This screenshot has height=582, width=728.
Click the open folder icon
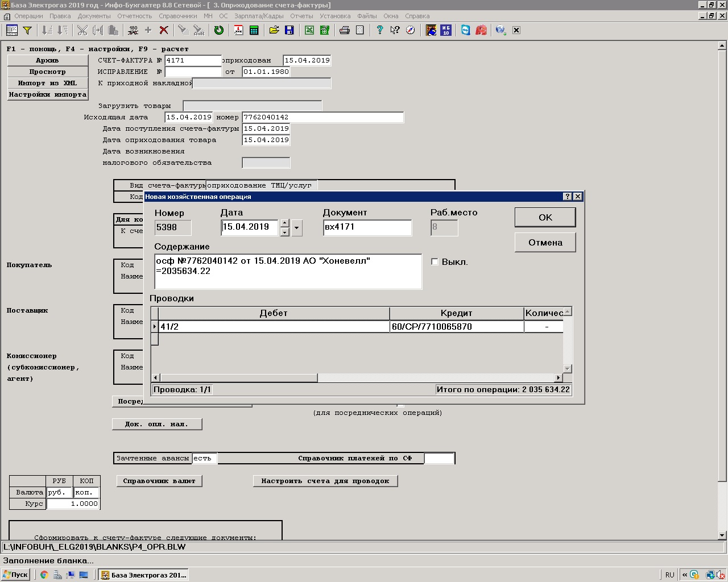(274, 30)
